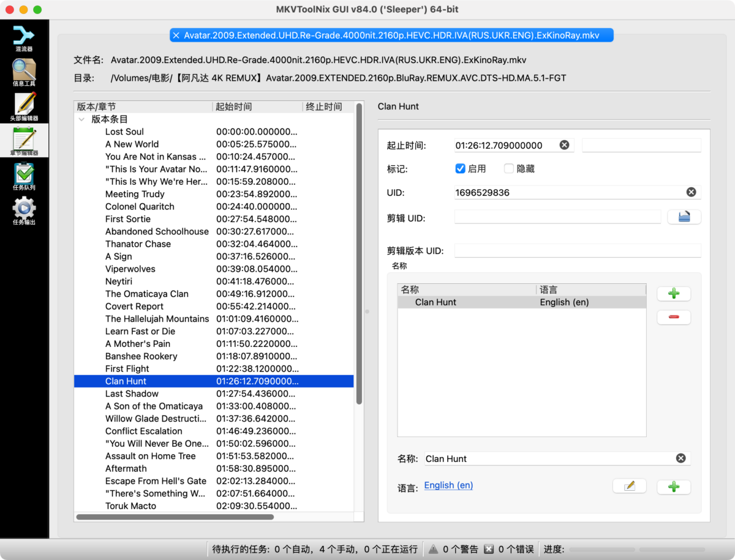Browse file for segment UID
The height and width of the screenshot is (560, 735).
pos(684,217)
